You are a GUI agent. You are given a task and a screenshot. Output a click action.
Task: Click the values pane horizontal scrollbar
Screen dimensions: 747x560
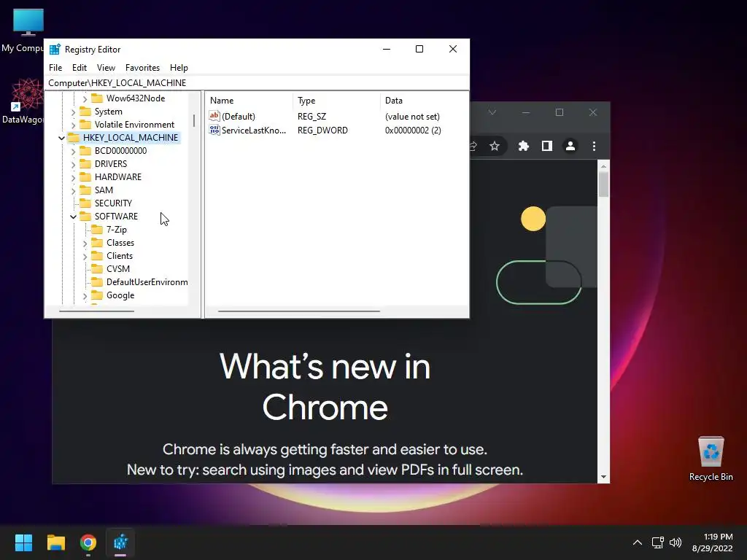(x=298, y=311)
